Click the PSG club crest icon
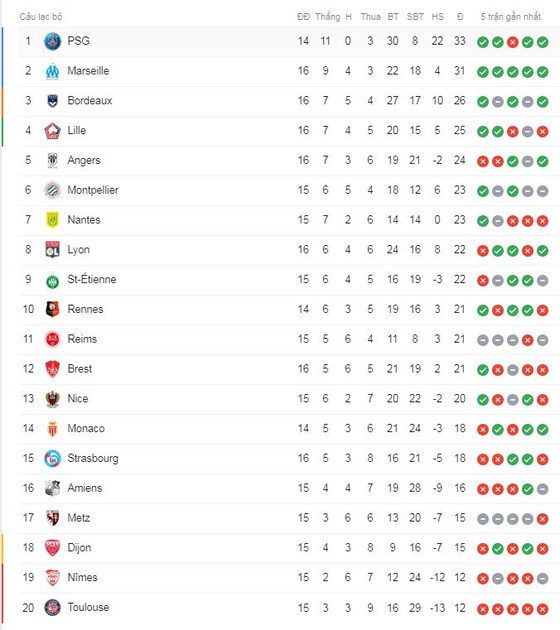Image resolution: width=560 pixels, height=630 pixels. click(x=52, y=41)
